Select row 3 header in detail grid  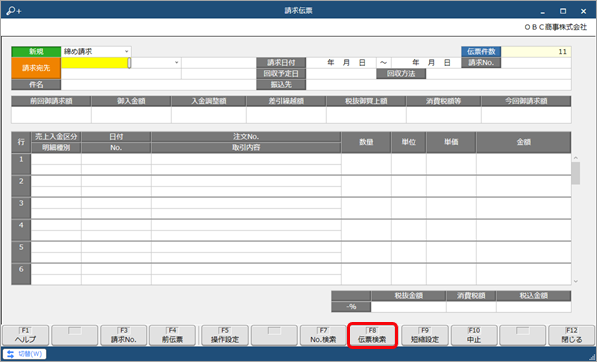tap(21, 208)
